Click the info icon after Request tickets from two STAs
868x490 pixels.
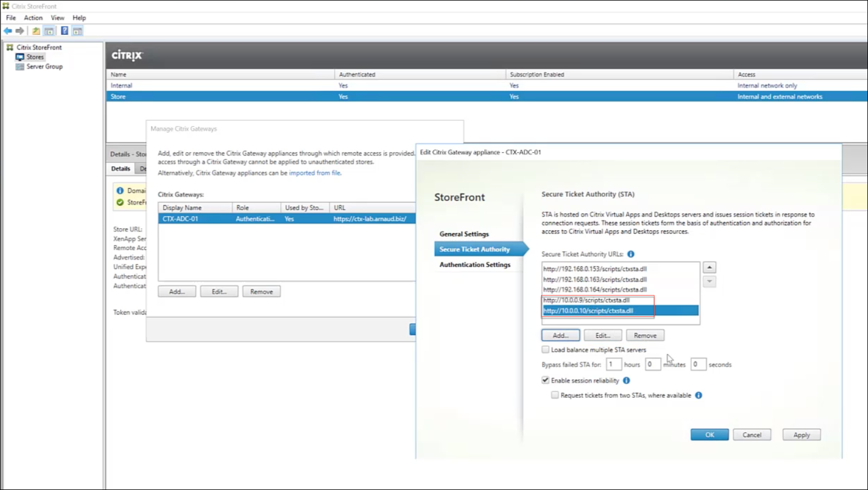tap(699, 395)
